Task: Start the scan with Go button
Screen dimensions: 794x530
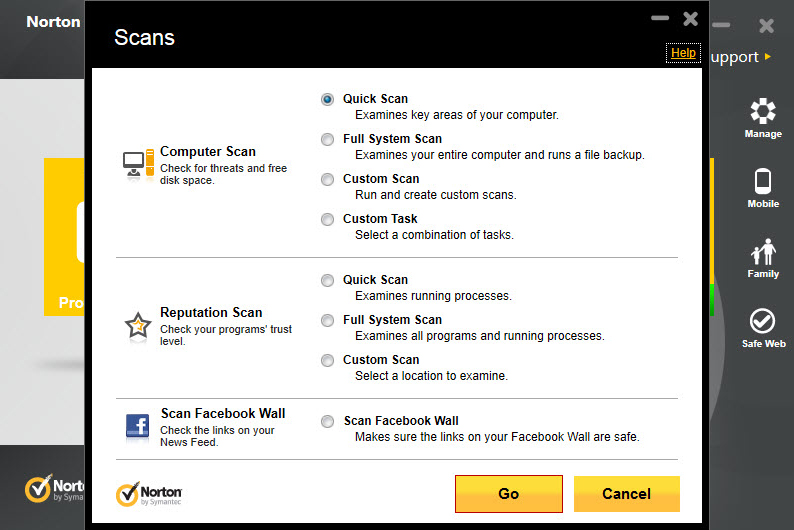Action: click(509, 494)
